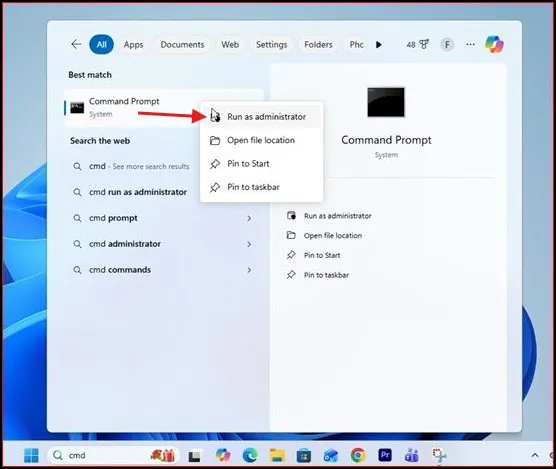Choose Run as administrator in context menu

262,117
